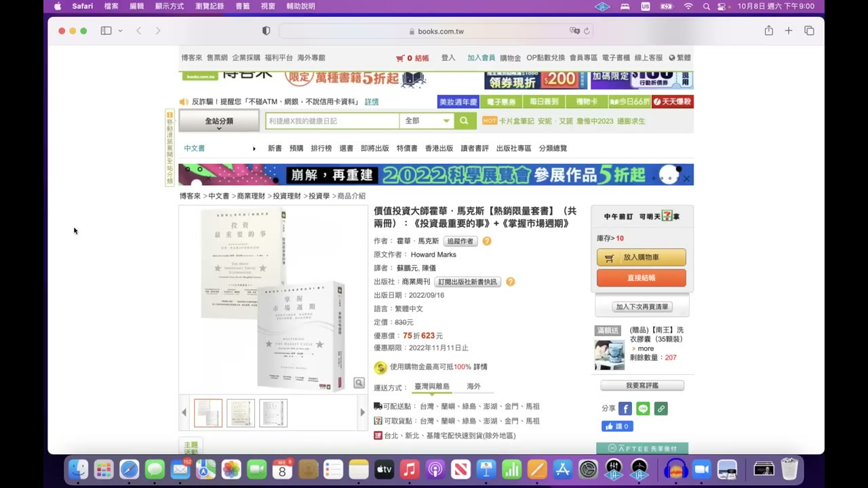
Task: Open the 瀏覽記錄 menu in the menu bar
Action: [210, 6]
